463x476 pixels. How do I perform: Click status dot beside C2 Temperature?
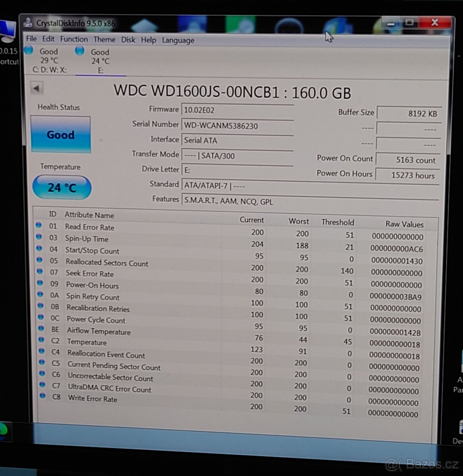pos(41,340)
